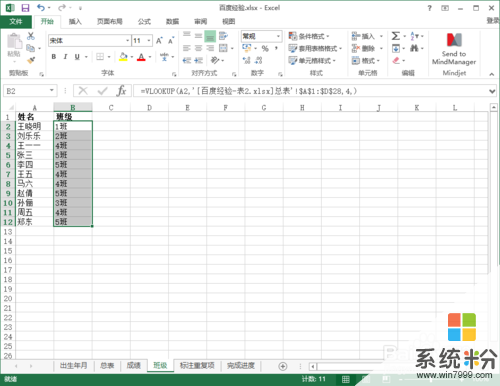Image resolution: width=500 pixels, height=386 pixels.
Task: Expand the formula bar
Action: (x=492, y=91)
